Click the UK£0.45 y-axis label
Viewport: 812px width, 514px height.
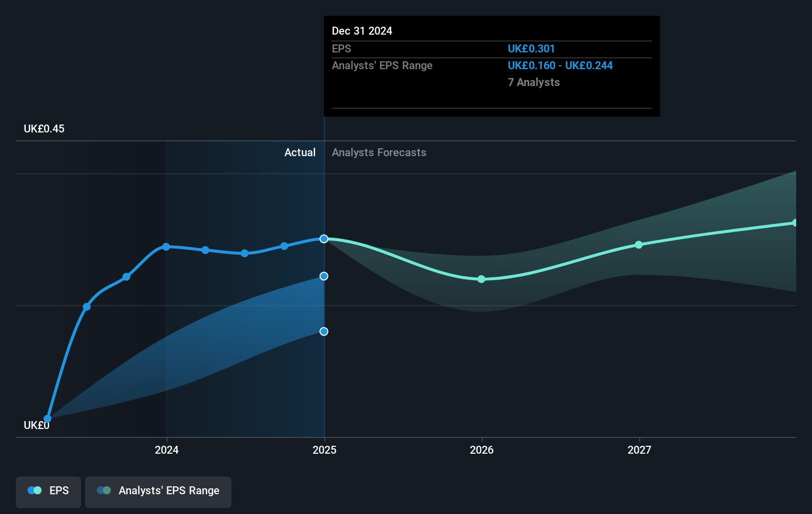tap(44, 129)
